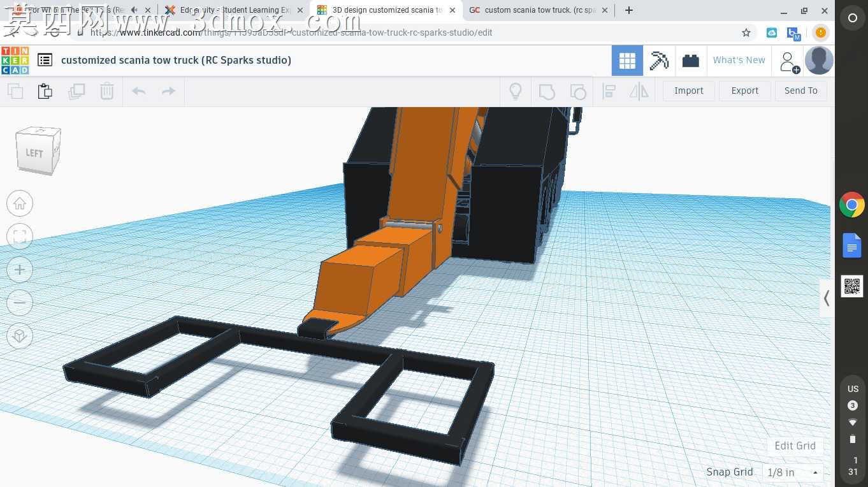Edit the design title text

coord(176,60)
